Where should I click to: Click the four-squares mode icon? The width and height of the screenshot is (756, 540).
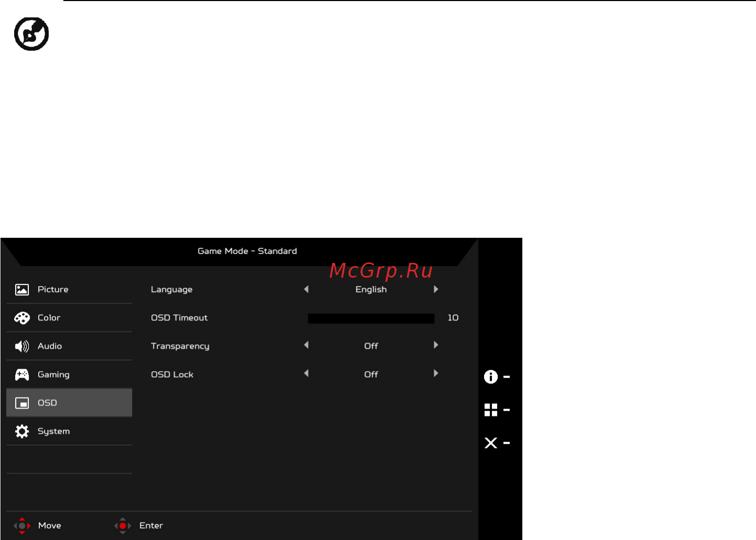pos(491,410)
